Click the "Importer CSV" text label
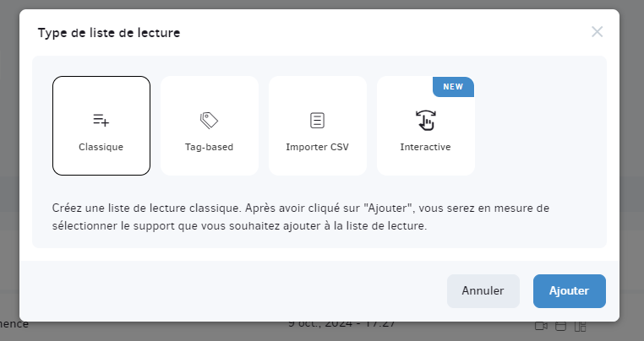This screenshot has height=341, width=644. (x=317, y=147)
